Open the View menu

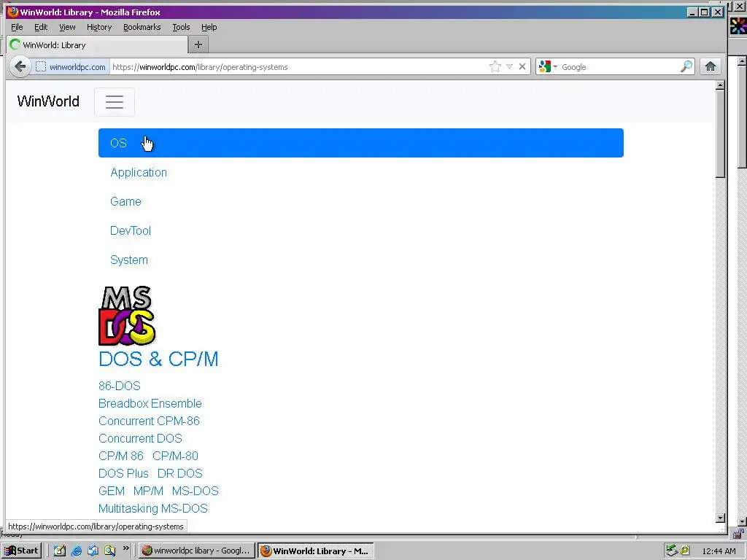pyautogui.click(x=67, y=27)
